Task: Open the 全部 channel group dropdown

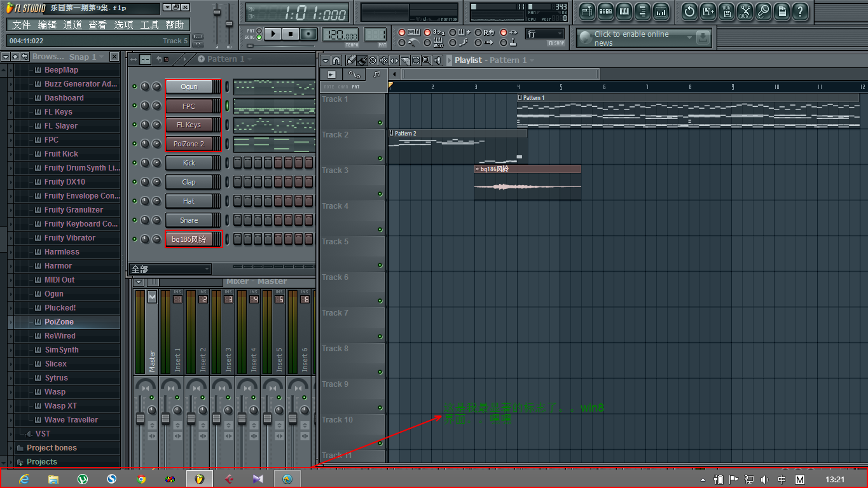Action: 170,269
